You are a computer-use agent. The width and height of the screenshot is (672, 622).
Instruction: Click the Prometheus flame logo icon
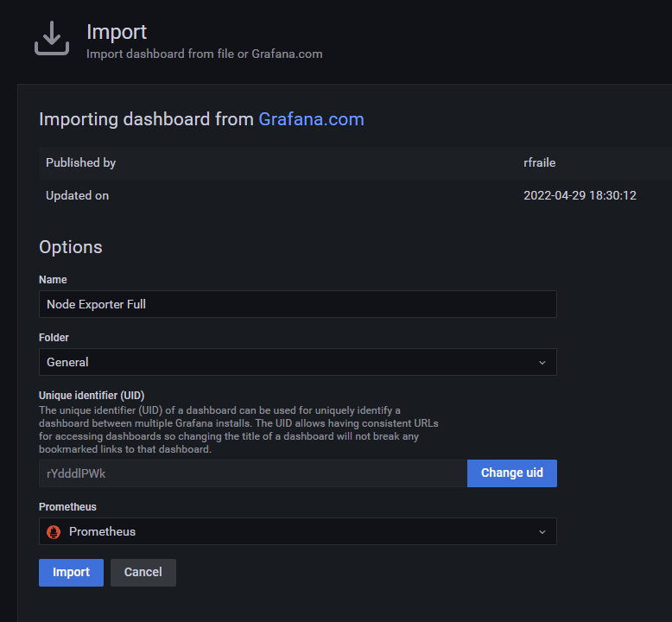pos(54,532)
